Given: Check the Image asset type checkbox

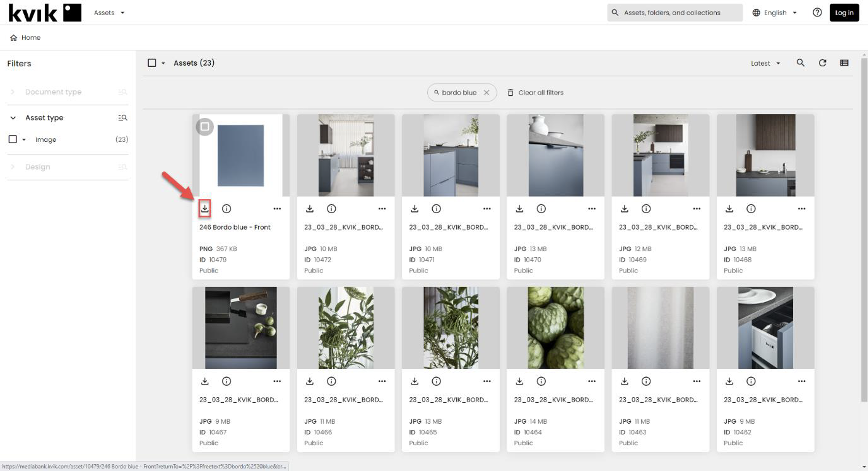Looking at the screenshot, I should point(13,139).
